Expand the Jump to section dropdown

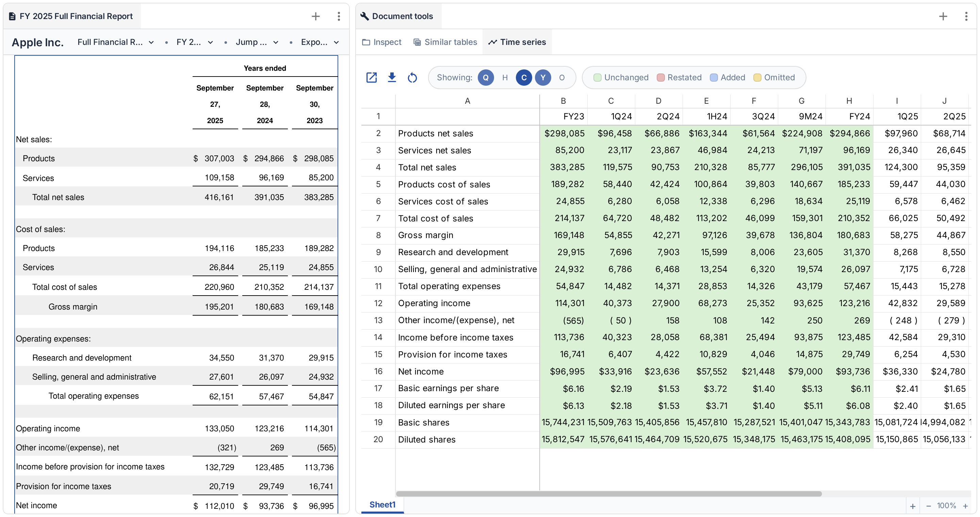coord(257,42)
